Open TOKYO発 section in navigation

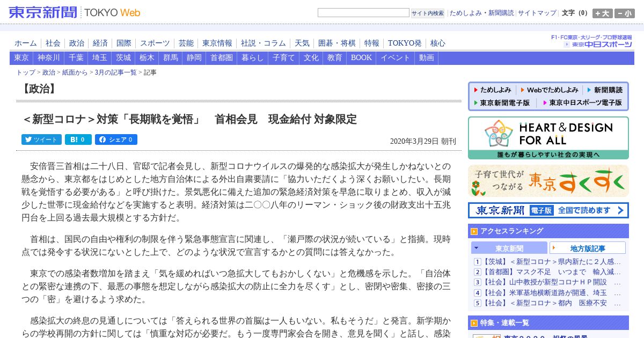405,43
